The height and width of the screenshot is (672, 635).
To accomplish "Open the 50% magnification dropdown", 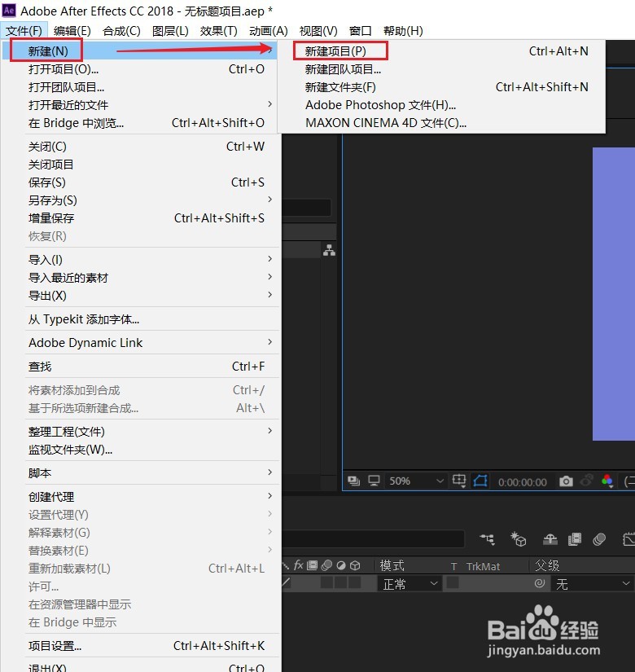I will coord(416,481).
